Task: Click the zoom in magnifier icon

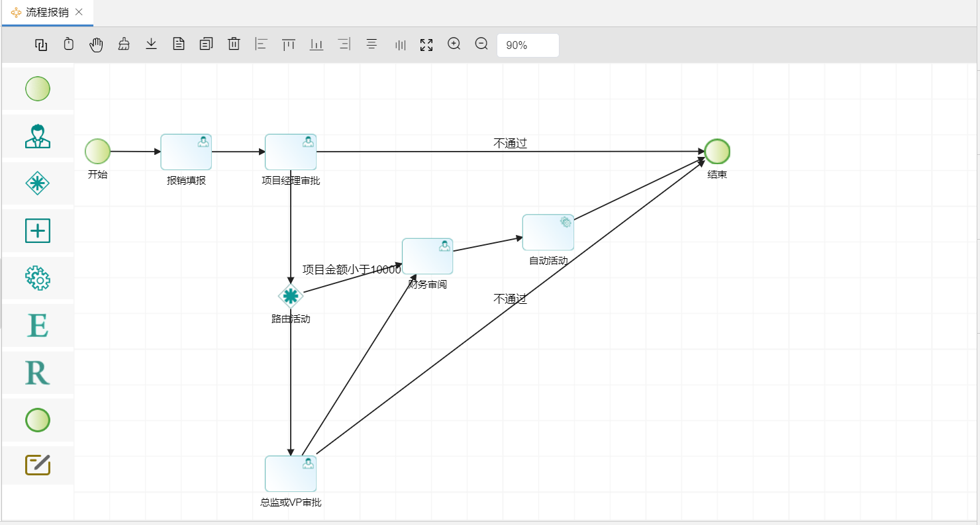Action: tap(454, 44)
